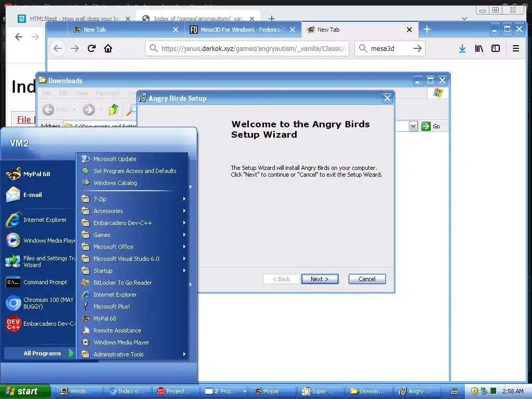Click the security shield tray icon
Image resolution: width=532 pixels, height=399 pixels.
(x=474, y=391)
